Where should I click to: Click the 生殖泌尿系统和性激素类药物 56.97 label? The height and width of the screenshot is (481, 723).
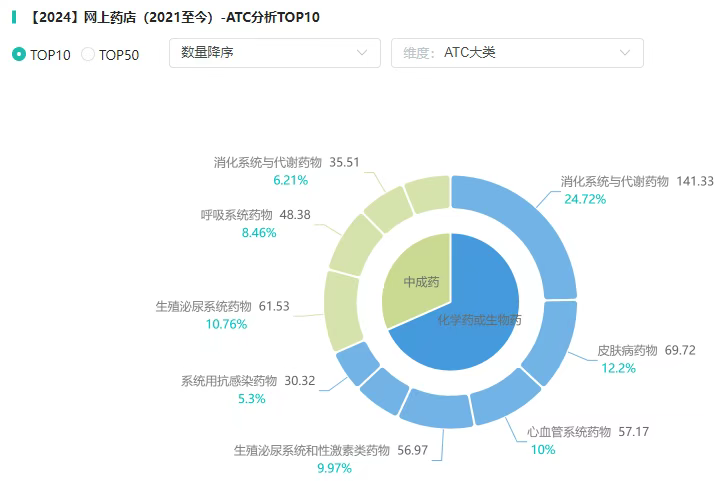[x=330, y=450]
